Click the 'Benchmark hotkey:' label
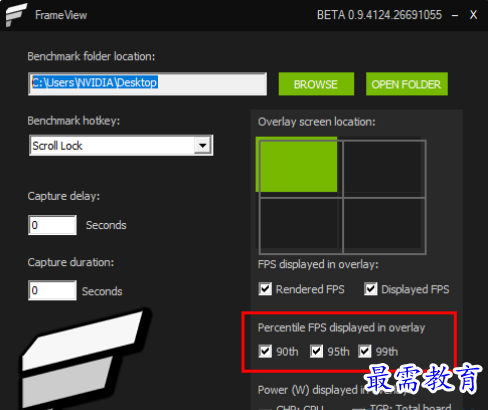 [74, 121]
